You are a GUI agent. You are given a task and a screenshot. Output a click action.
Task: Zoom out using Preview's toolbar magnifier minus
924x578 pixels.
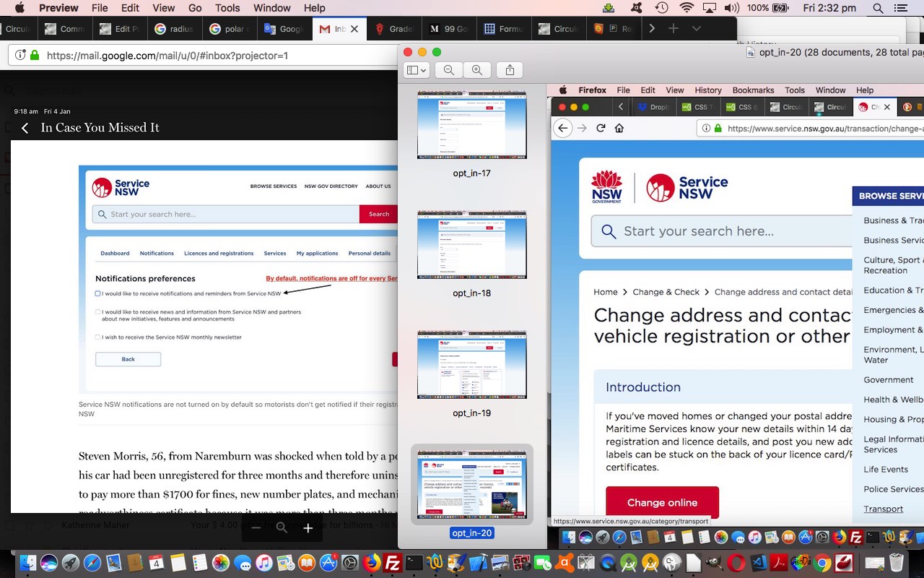(x=449, y=70)
